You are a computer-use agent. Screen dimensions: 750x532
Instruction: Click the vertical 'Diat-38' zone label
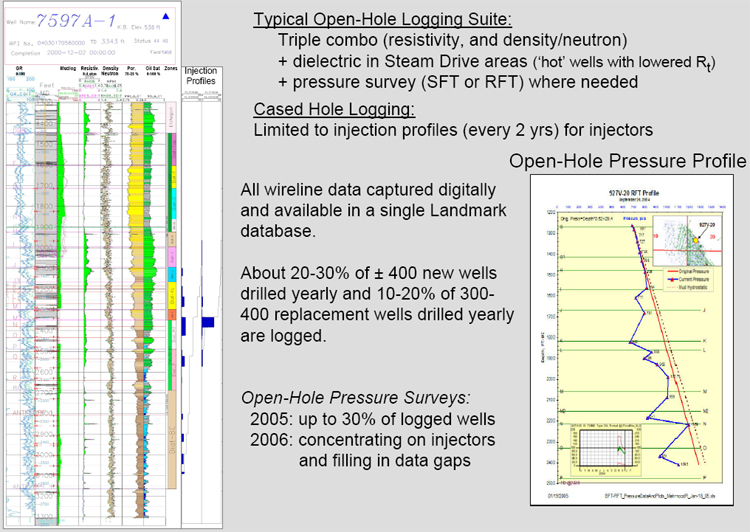click(x=172, y=439)
